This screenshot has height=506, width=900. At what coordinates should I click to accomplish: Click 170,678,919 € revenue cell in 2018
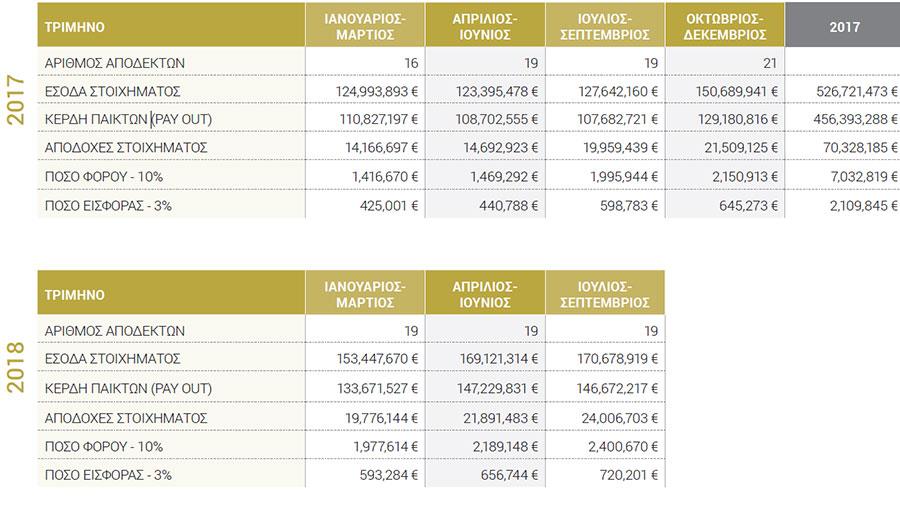pyautogui.click(x=605, y=359)
